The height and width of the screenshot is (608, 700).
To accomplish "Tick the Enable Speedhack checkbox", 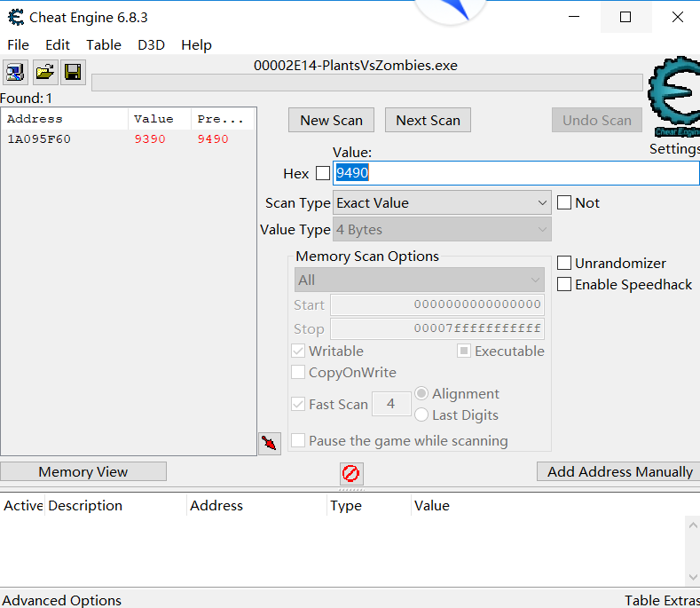I will click(564, 284).
